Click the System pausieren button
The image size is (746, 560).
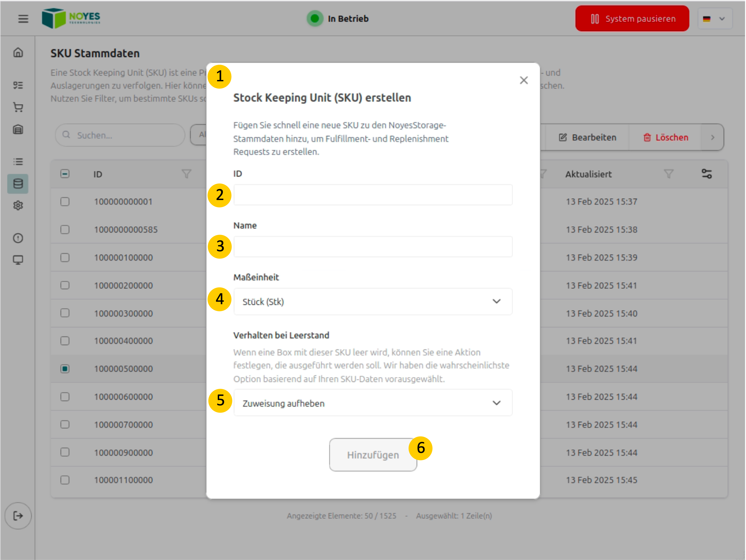(632, 19)
